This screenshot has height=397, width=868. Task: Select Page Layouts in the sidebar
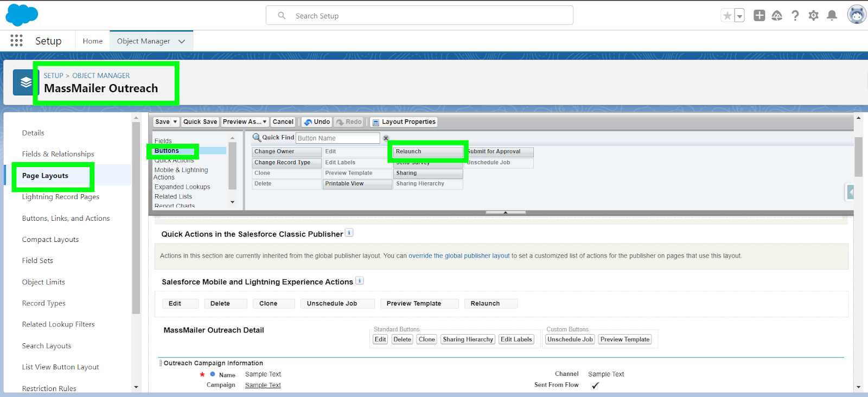[x=45, y=176]
